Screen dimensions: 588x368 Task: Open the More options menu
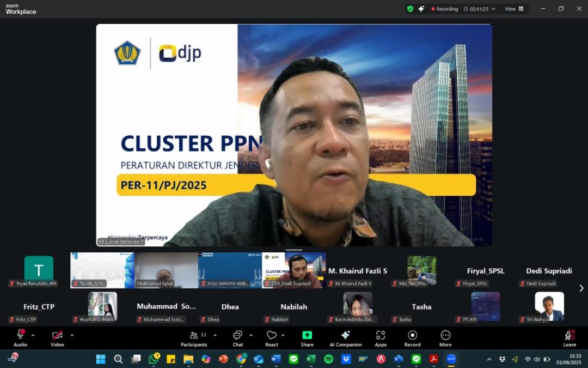[x=445, y=338]
